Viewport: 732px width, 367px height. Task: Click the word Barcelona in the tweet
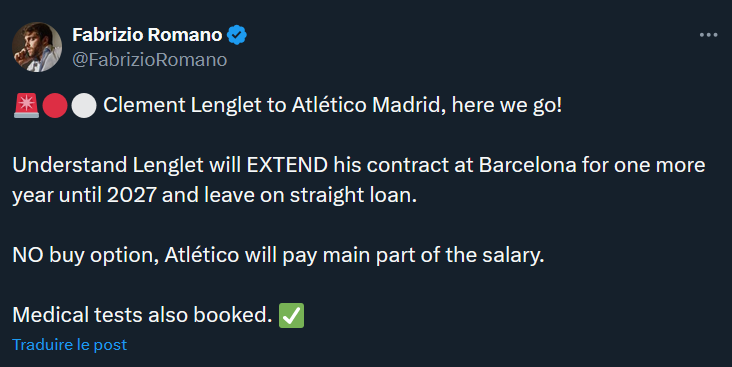(528, 165)
